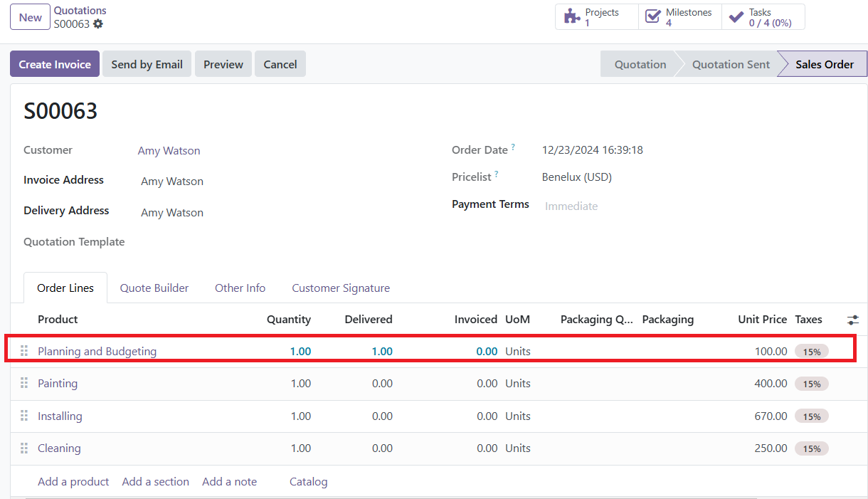Open the Other Info tab
The image size is (868, 499).
240,288
